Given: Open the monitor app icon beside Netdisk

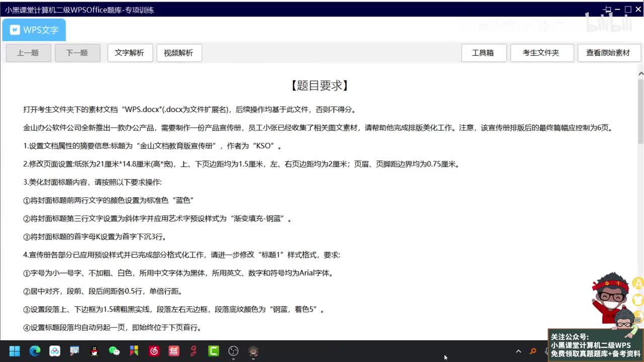Looking at the screenshot, I should point(74,351).
